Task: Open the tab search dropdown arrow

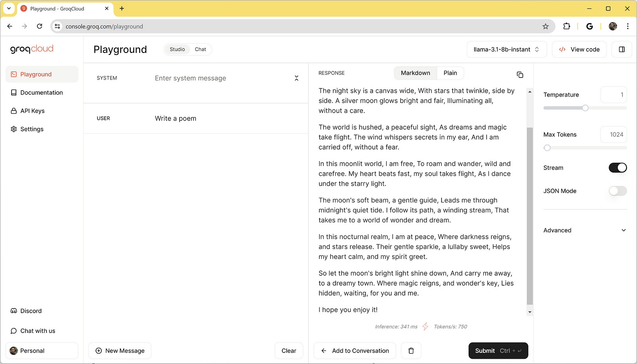Action: click(x=9, y=8)
